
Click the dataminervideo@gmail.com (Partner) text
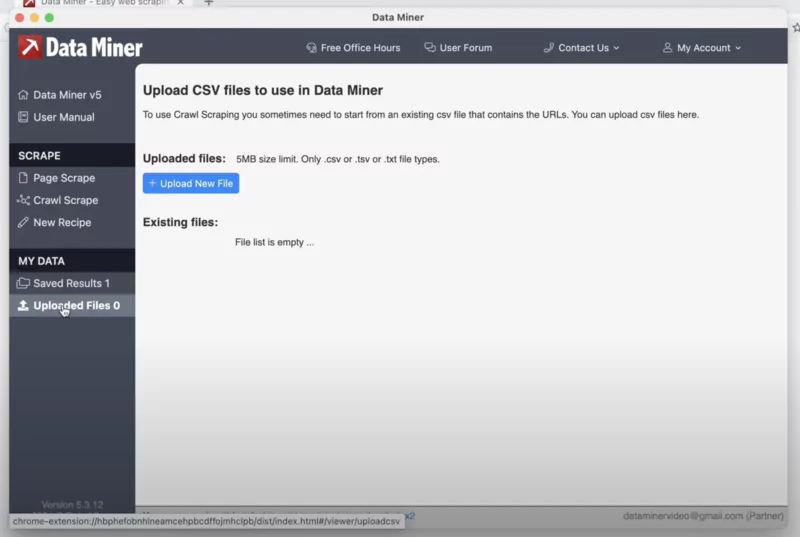tap(703, 516)
